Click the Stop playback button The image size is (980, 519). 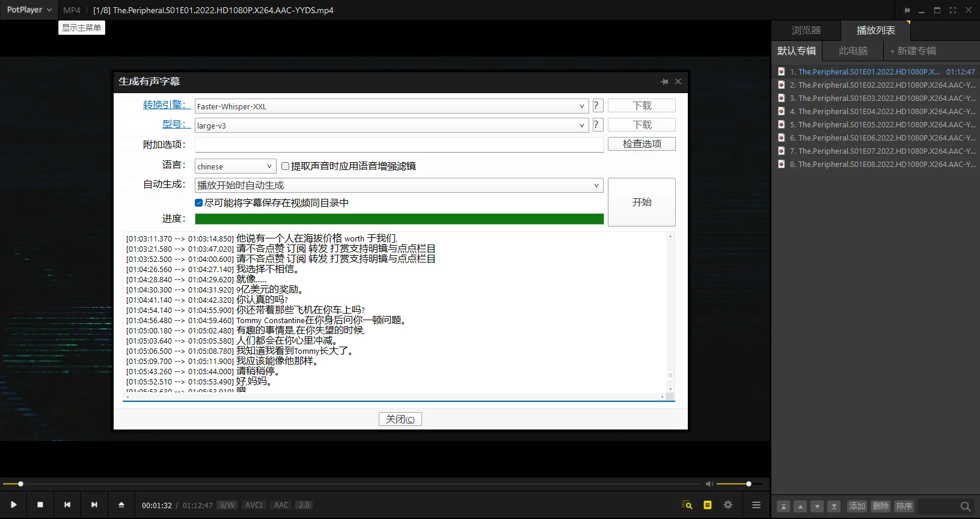(40, 505)
